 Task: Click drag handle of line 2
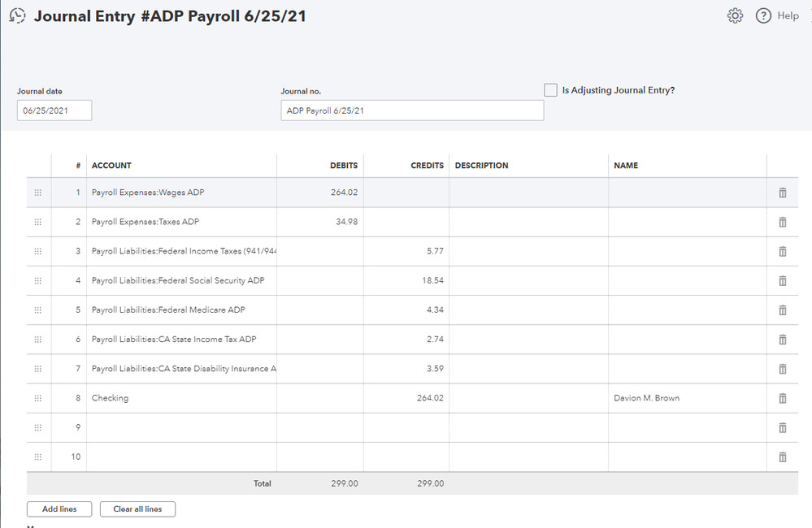pyautogui.click(x=38, y=222)
